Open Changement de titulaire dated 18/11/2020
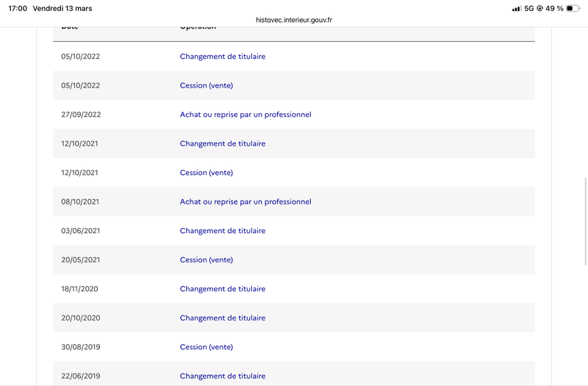Image resolution: width=588 pixels, height=386 pixels. (223, 289)
